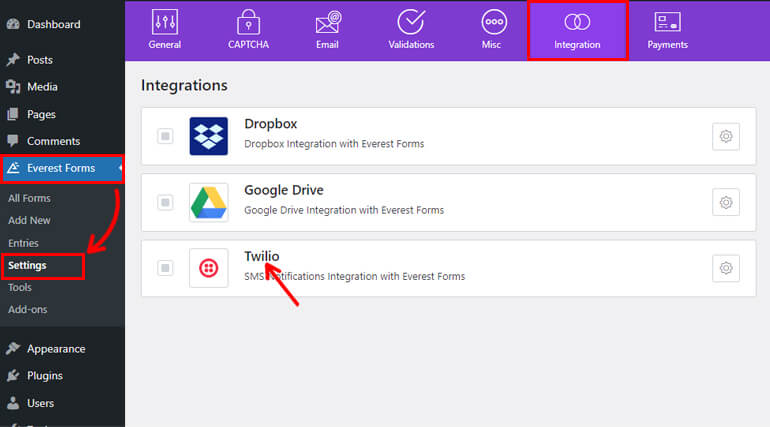The width and height of the screenshot is (770, 427).
Task: Click the Posts pushpin icon
Action: coord(13,60)
